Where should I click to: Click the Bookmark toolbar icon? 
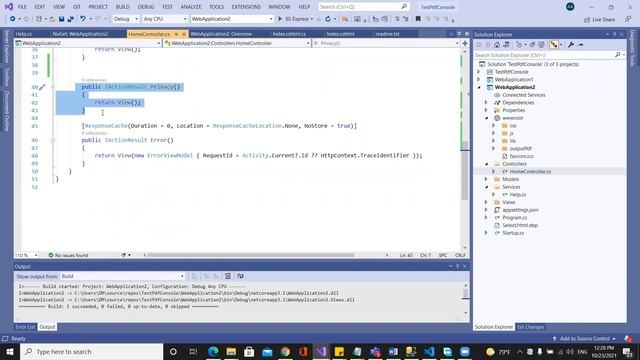(418, 19)
